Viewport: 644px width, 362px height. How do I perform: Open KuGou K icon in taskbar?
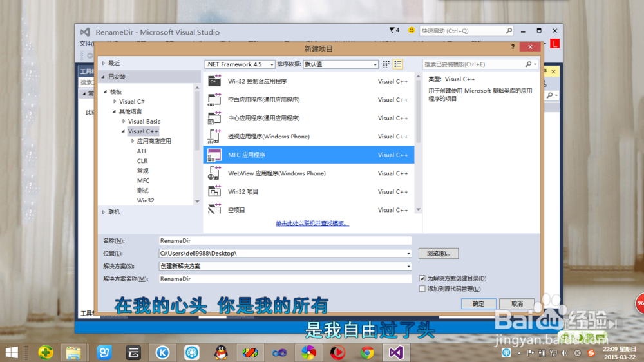click(x=163, y=352)
